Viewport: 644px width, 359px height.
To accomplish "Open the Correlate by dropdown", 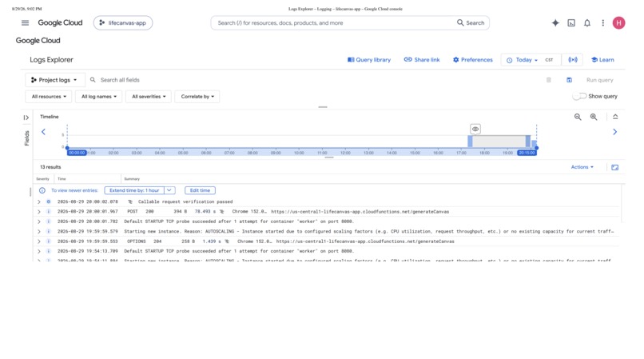I will point(197,97).
